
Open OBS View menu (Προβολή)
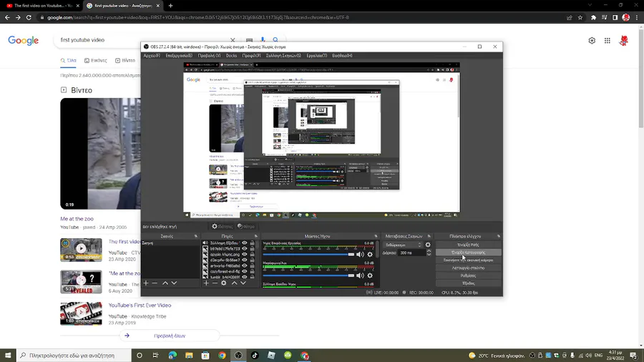tap(209, 55)
